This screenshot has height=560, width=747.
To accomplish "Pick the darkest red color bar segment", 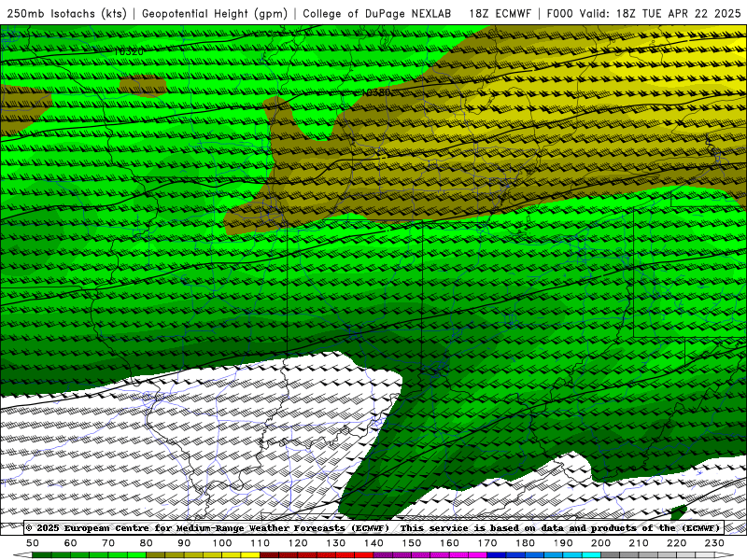I will (269, 555).
